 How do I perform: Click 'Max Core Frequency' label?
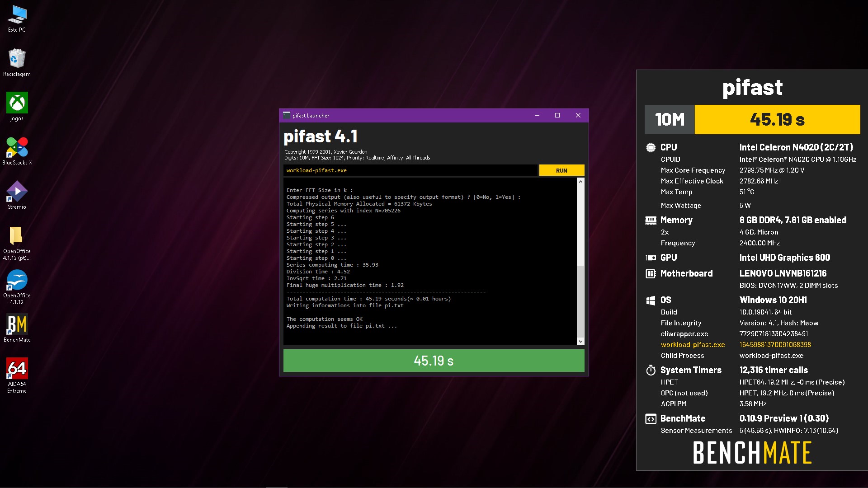(x=693, y=170)
